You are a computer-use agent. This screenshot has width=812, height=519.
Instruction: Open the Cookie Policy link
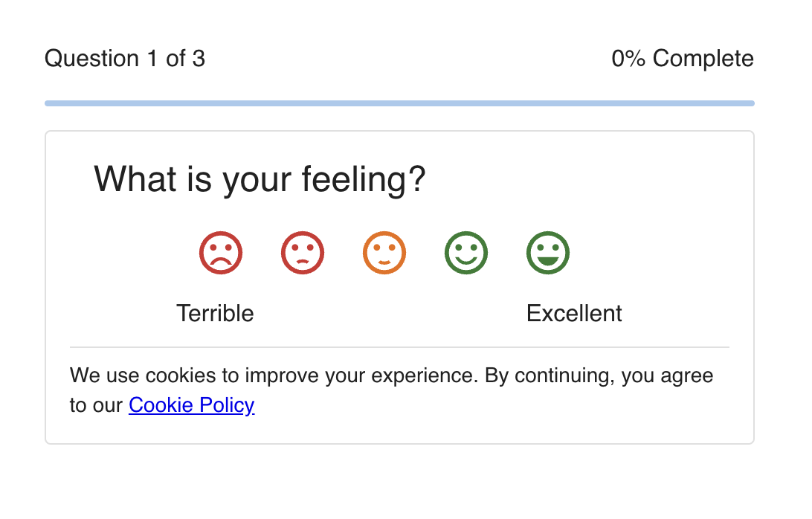(x=191, y=405)
